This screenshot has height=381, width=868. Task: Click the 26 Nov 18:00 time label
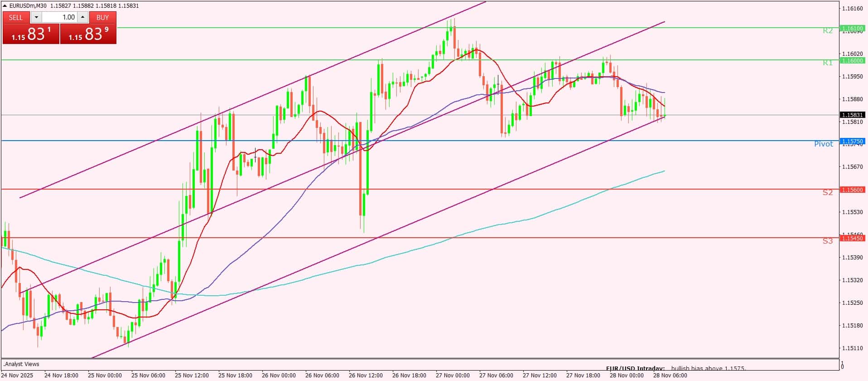click(409, 376)
